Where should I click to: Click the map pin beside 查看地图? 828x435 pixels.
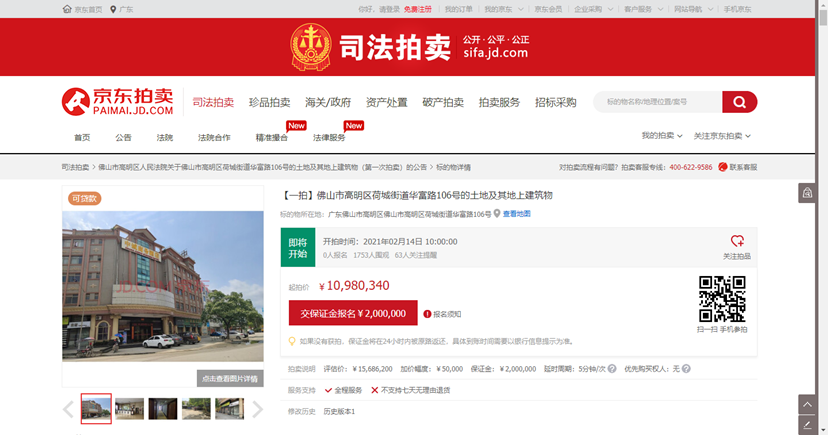point(496,214)
